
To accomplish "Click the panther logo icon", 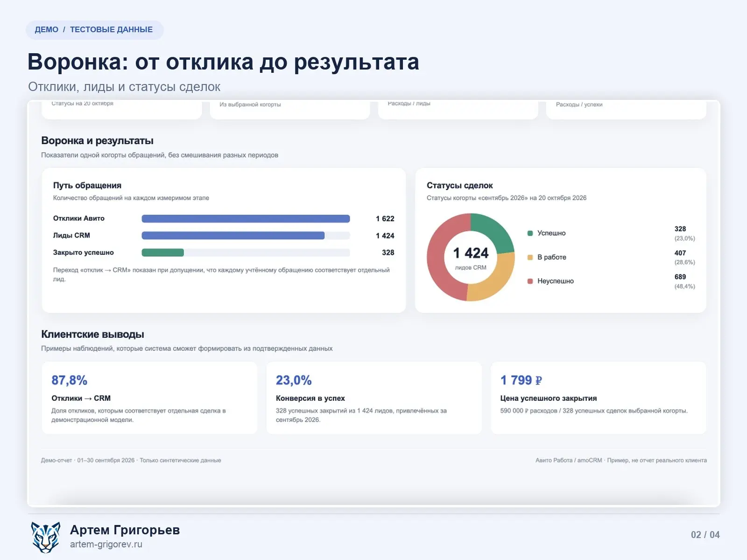I will click(46, 537).
